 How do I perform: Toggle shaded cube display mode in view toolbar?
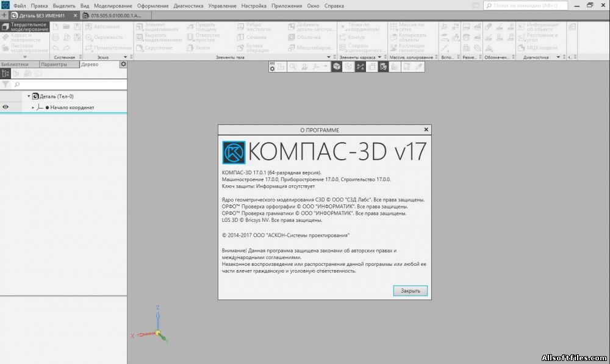point(337,67)
